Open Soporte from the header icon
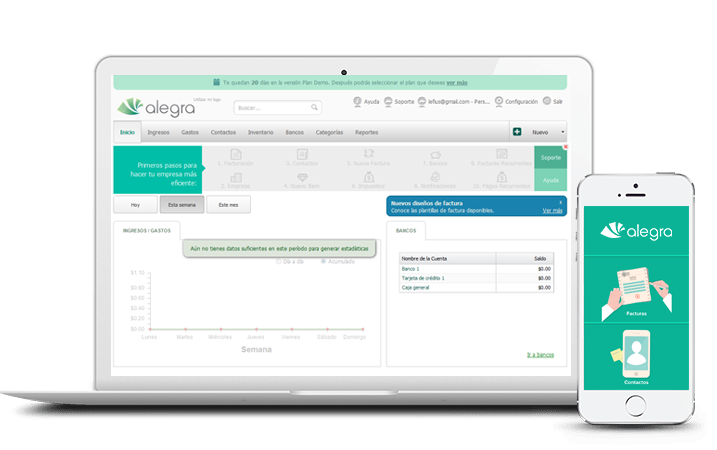Screen dimensions: 717x450 coord(388,101)
